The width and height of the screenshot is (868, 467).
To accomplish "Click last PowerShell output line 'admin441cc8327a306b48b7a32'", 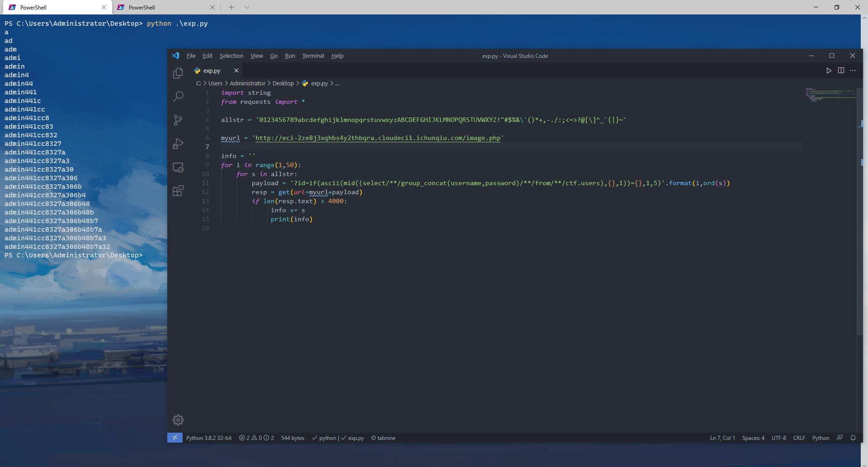I will (57, 247).
